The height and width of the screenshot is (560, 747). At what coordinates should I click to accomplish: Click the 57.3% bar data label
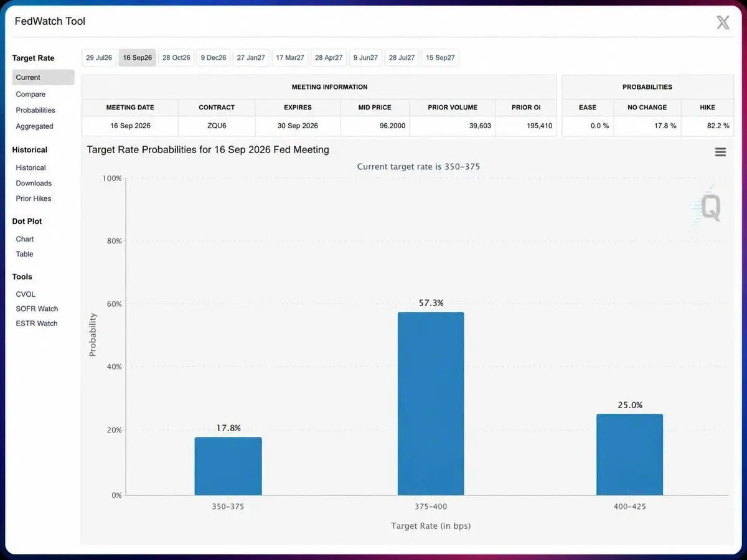[x=431, y=303]
